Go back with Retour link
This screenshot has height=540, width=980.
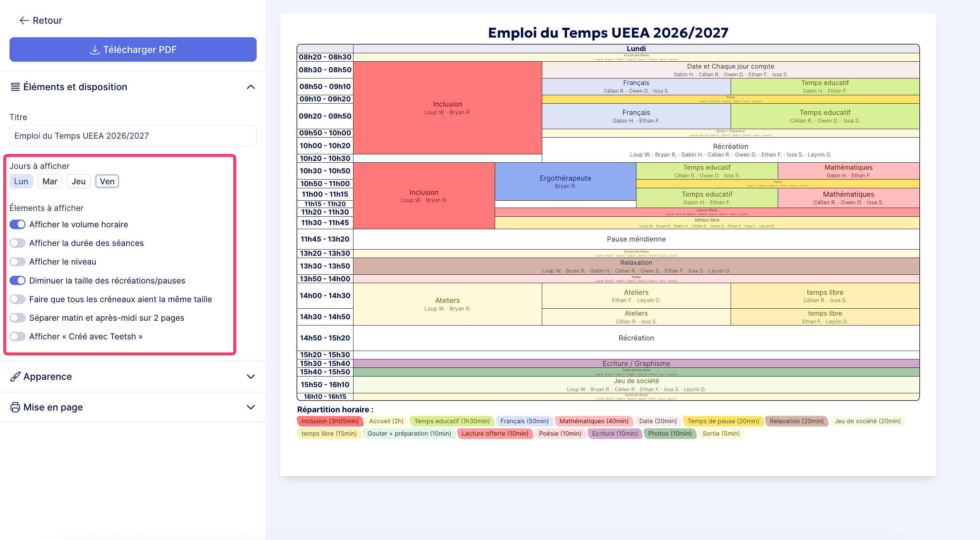coord(41,20)
